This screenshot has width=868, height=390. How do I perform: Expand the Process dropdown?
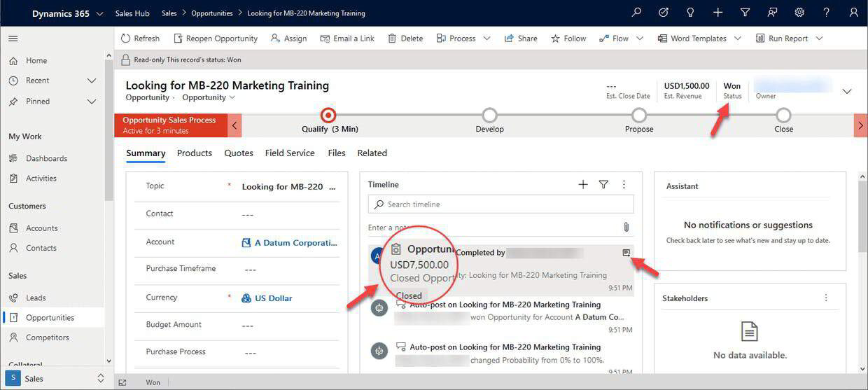486,39
